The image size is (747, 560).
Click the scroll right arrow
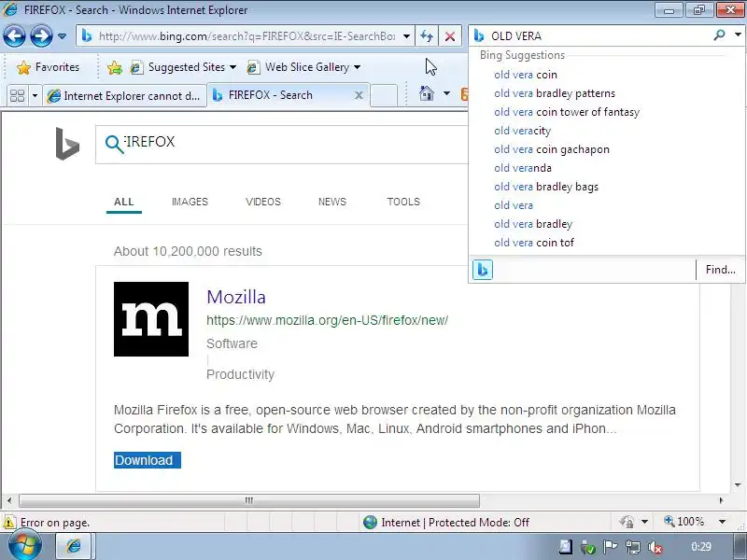pos(721,500)
